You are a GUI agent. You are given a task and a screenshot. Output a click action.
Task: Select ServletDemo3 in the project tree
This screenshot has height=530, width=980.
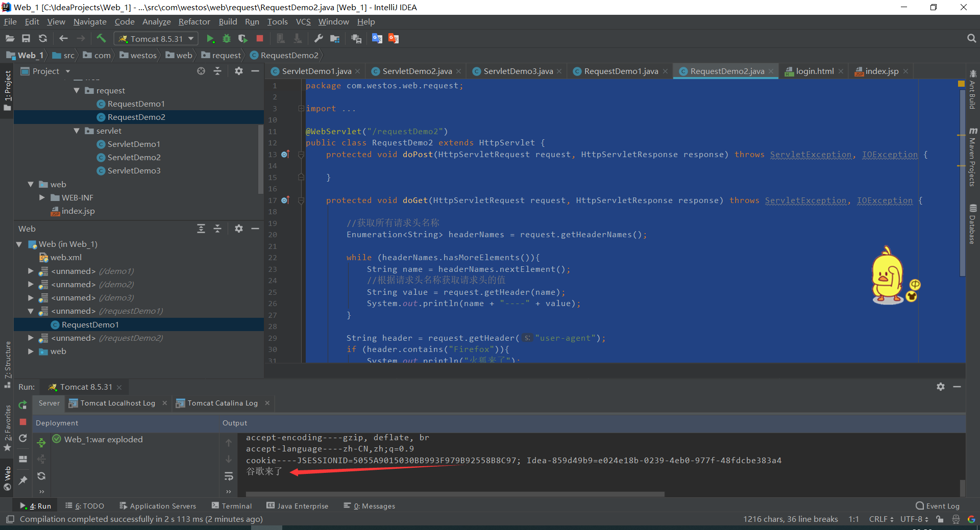134,170
